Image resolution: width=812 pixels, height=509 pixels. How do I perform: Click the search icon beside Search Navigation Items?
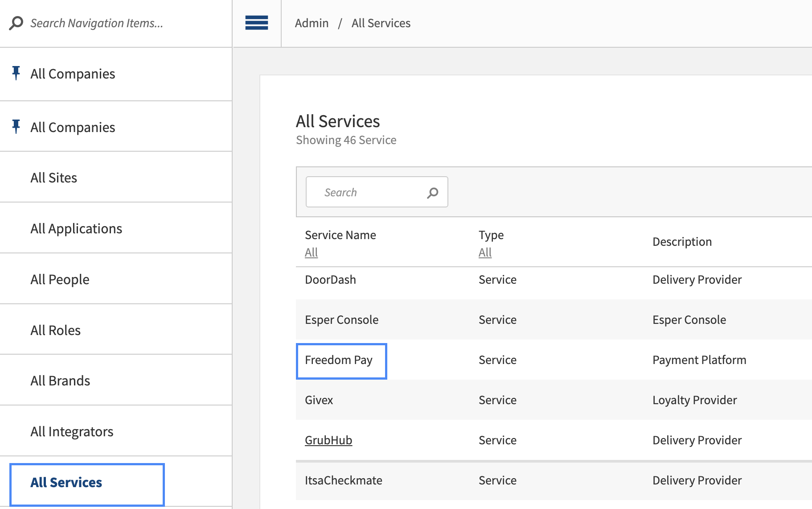16,23
